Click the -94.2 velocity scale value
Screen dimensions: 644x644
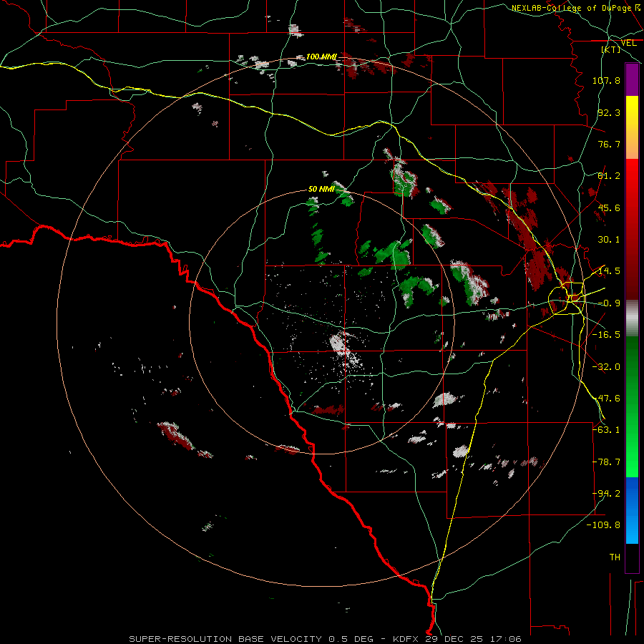pos(606,494)
